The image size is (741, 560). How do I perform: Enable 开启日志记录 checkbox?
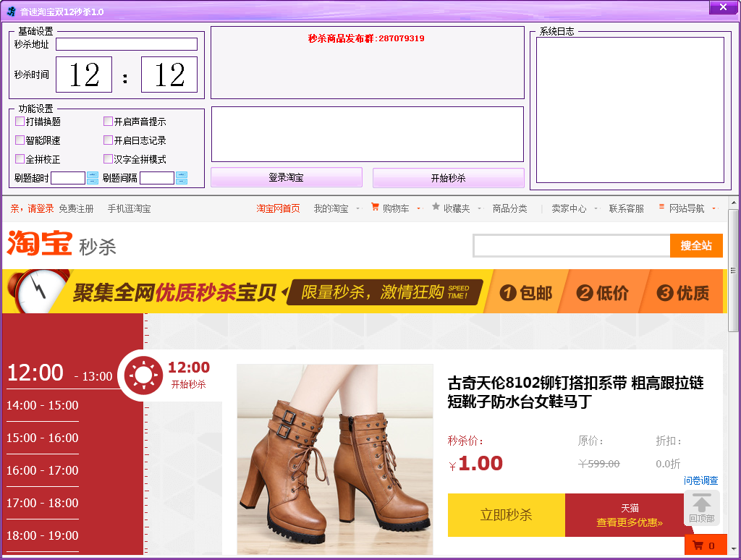click(108, 140)
